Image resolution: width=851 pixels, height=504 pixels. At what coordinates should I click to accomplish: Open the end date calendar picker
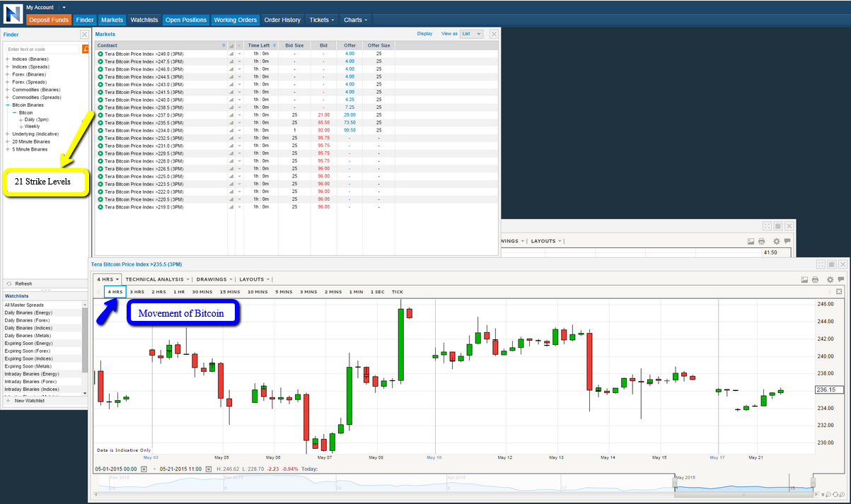tap(208, 469)
